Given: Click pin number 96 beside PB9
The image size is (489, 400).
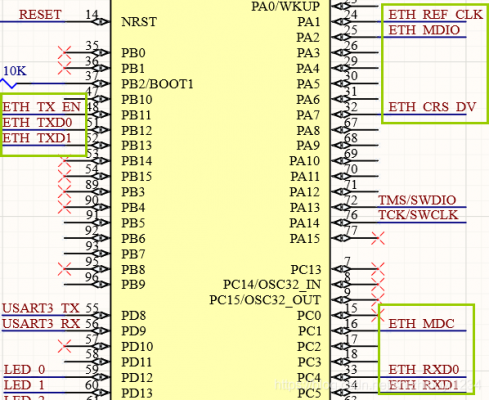Looking at the screenshot, I should click(92, 277).
